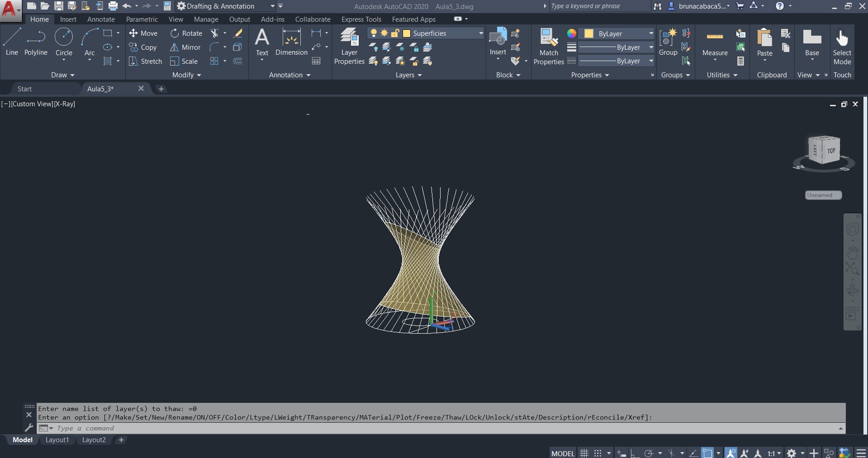Click the Scale tool

tap(184, 61)
